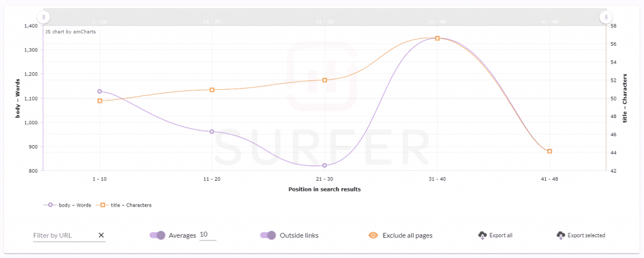The image size is (644, 258).
Task: Click the orange data point at 41 - 48
Action: [550, 151]
